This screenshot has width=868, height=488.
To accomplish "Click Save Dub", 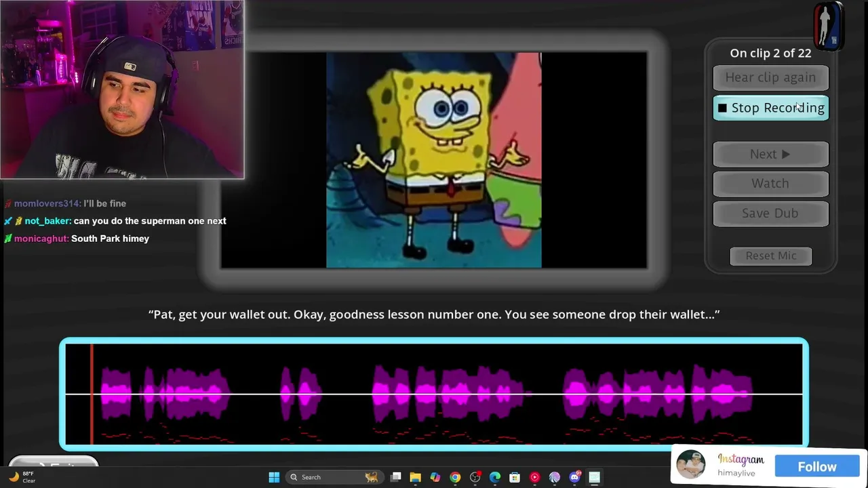I will 770,213.
